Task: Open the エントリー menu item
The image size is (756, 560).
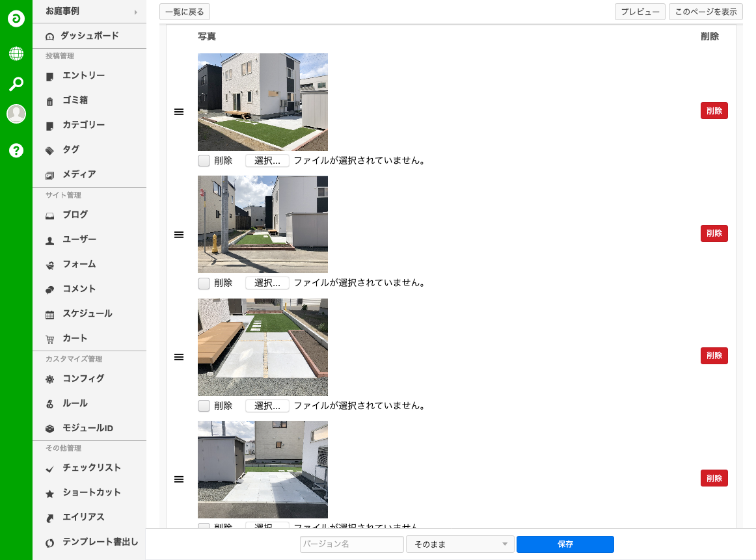Action: pyautogui.click(x=83, y=76)
